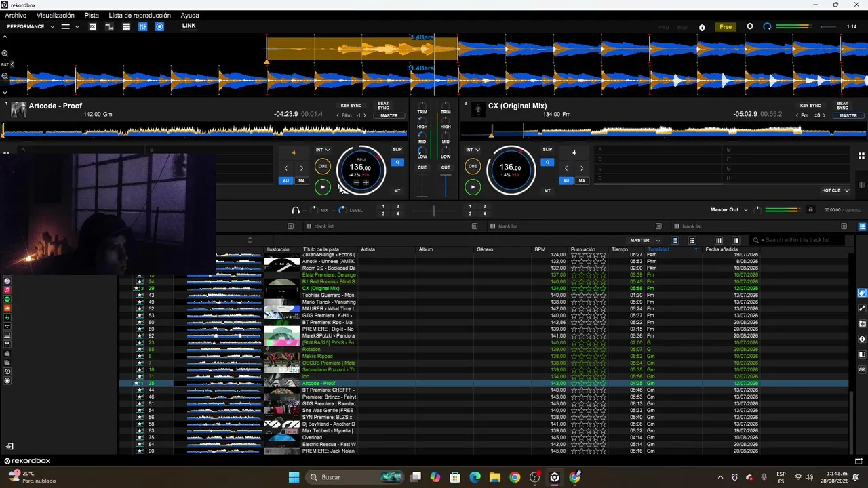The width and height of the screenshot is (868, 488).
Task: Click the search magnifier icon
Action: click(x=756, y=240)
